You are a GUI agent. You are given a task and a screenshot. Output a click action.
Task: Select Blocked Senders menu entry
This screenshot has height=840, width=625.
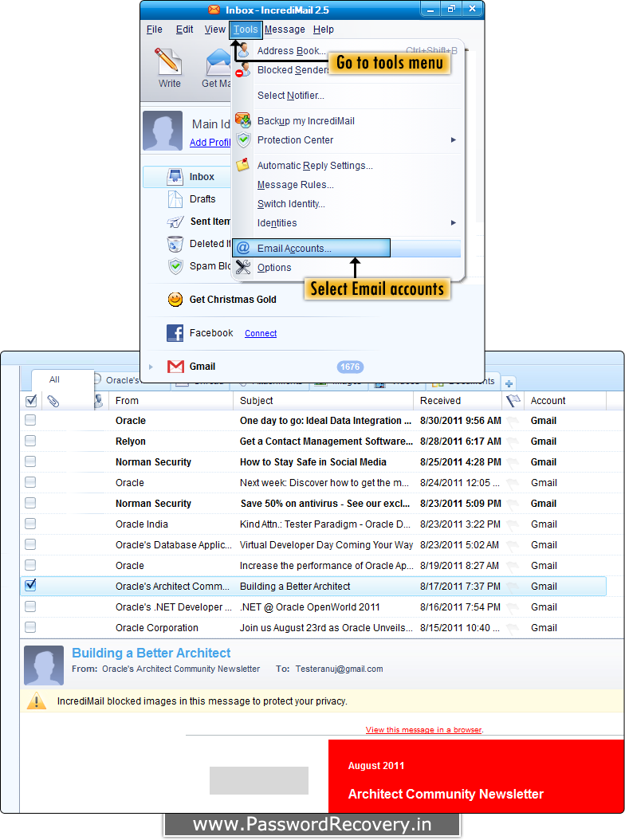click(x=292, y=70)
